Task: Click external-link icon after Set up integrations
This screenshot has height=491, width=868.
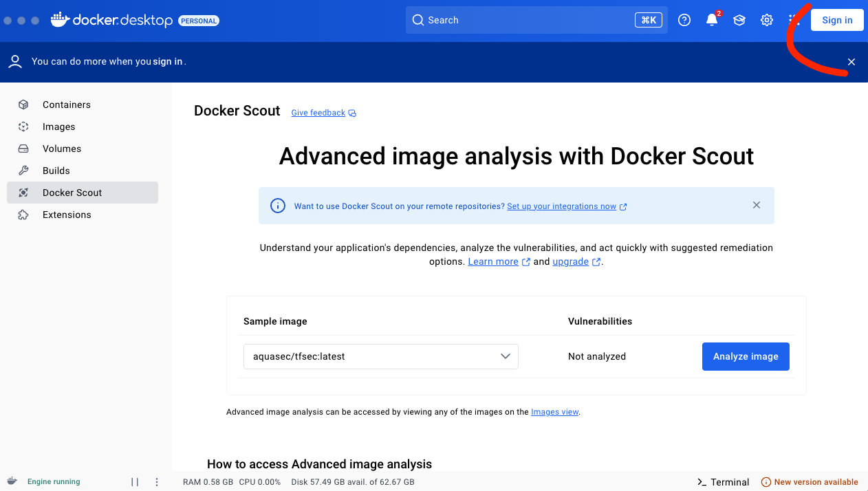Action: click(x=623, y=206)
